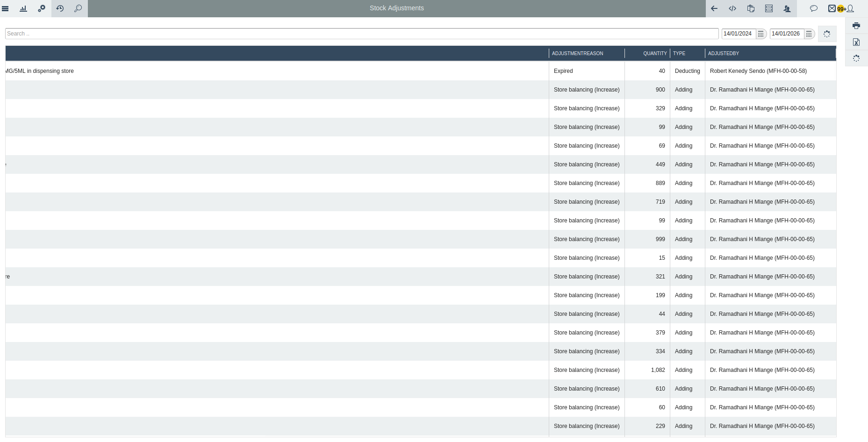
Task: Click 'Store balancing (Increase)' in the 1,082 row
Action: pyautogui.click(x=587, y=370)
